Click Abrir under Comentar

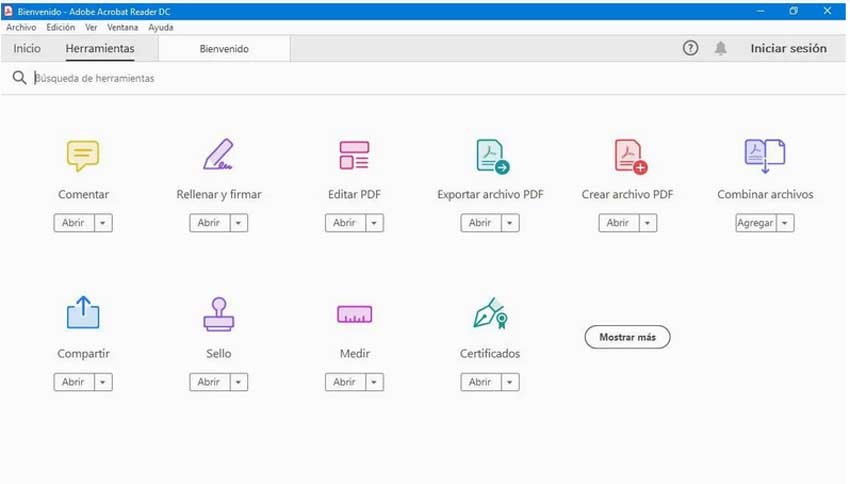point(74,223)
